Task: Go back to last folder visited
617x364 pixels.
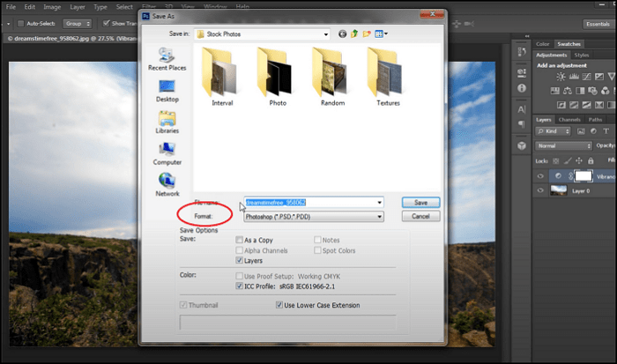Action: [x=342, y=34]
